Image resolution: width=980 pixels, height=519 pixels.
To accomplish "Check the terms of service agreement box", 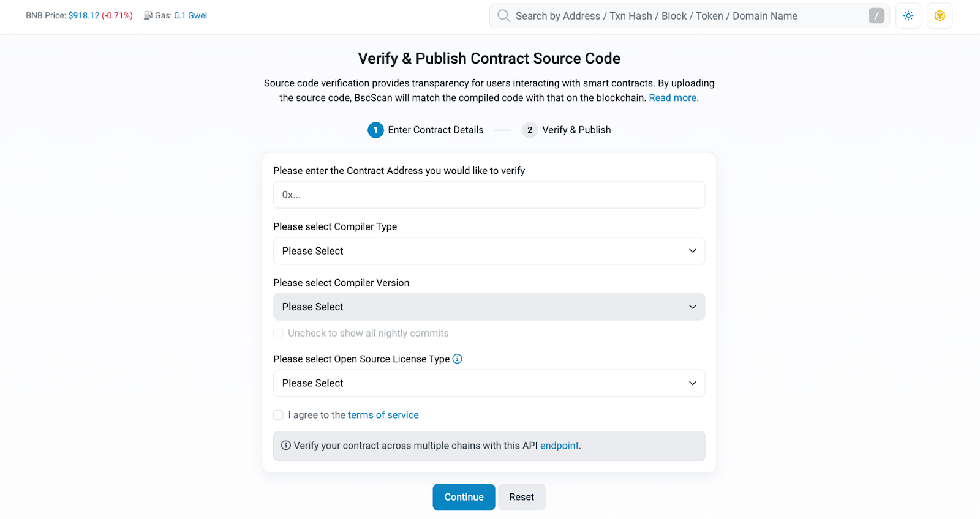I will click(x=278, y=415).
